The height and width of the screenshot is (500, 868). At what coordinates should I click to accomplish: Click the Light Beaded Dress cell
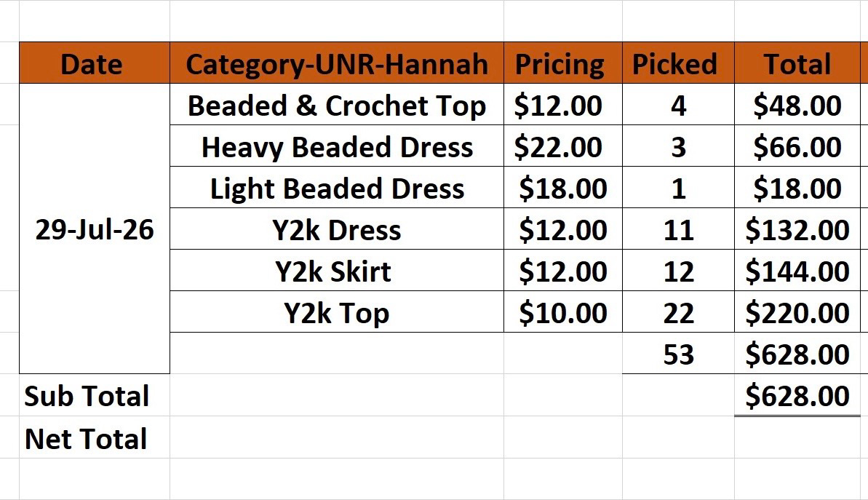(337, 188)
